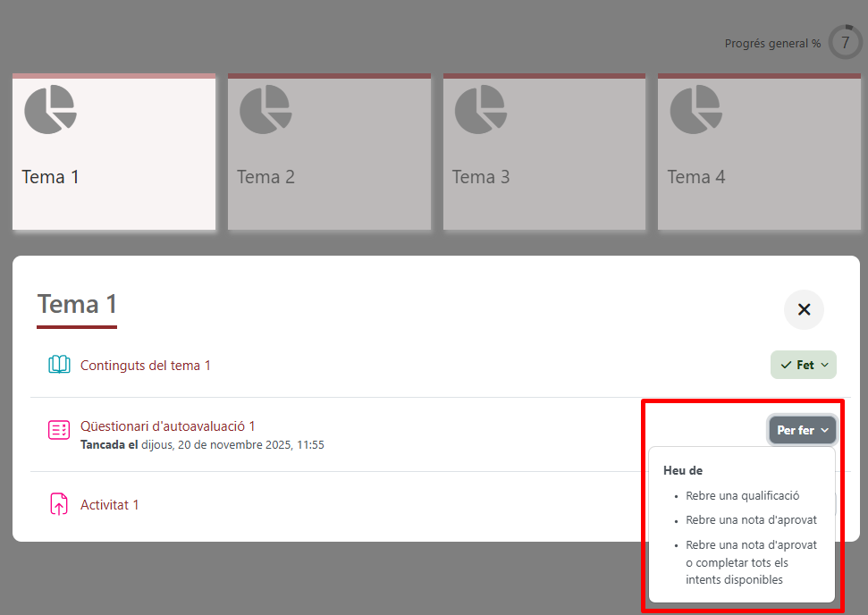868x615 pixels.
Task: Click the pie chart icon on Tema 2
Action: pyautogui.click(x=265, y=110)
